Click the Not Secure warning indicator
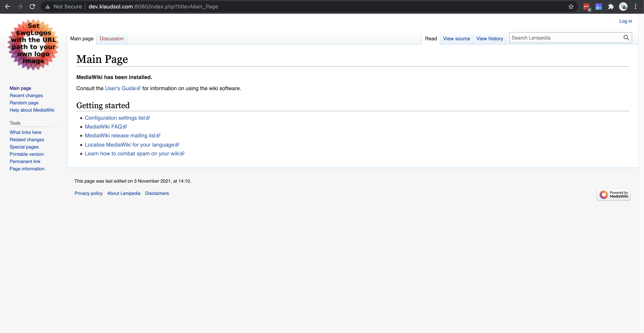This screenshot has height=333, width=644. (64, 7)
